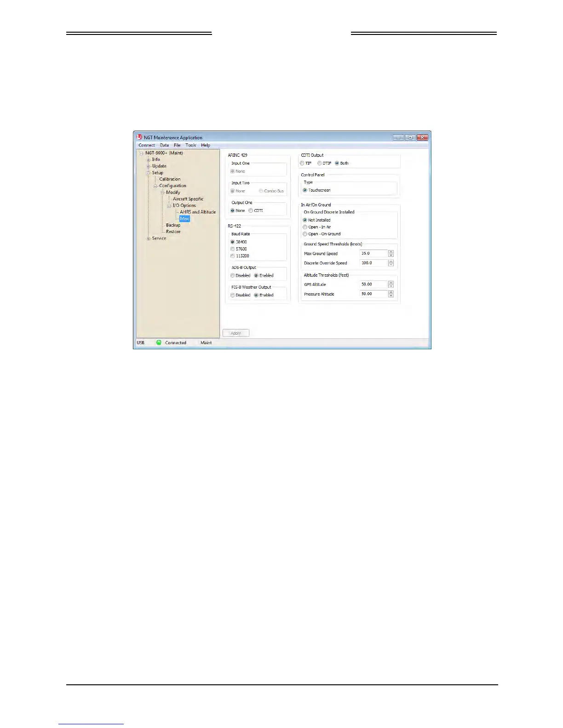
Task: Maximize the NGT Maintenance Application window
Action: (410, 137)
